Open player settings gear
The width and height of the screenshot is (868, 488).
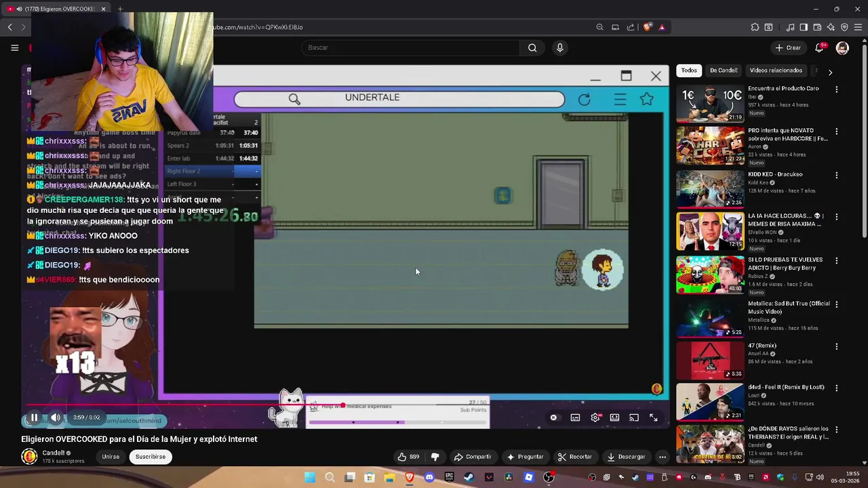[595, 418]
